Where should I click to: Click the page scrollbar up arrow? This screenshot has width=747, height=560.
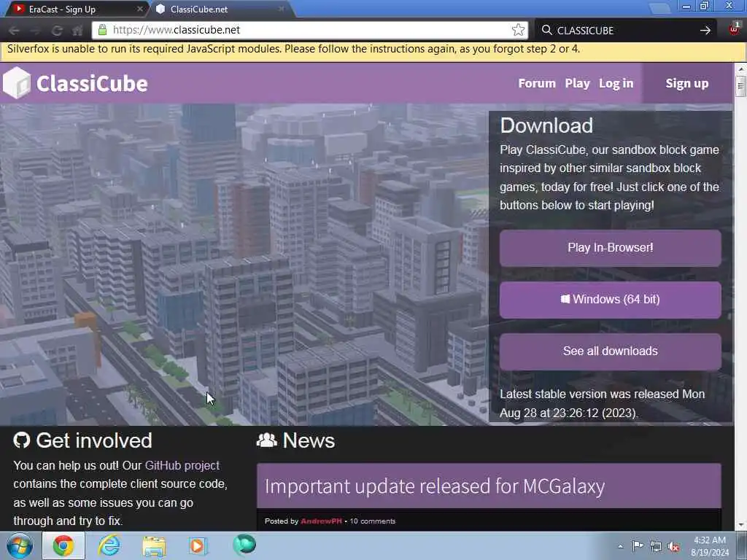(740, 69)
